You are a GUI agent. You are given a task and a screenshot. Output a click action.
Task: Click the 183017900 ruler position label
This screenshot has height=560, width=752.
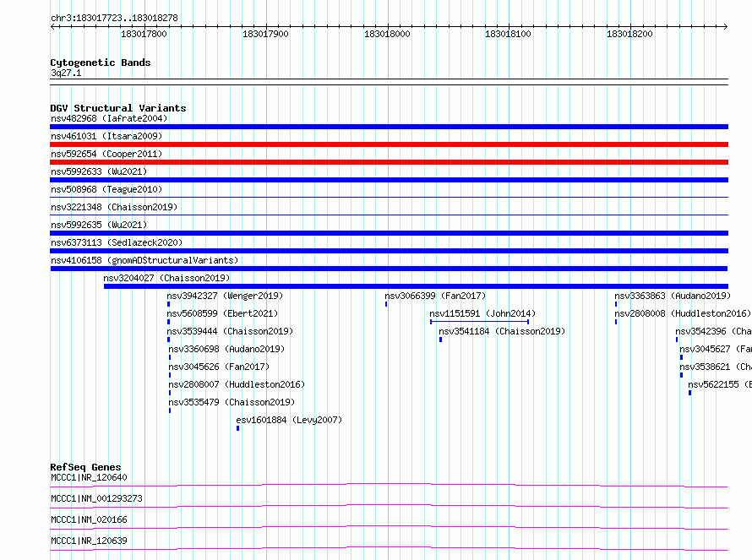tap(265, 34)
